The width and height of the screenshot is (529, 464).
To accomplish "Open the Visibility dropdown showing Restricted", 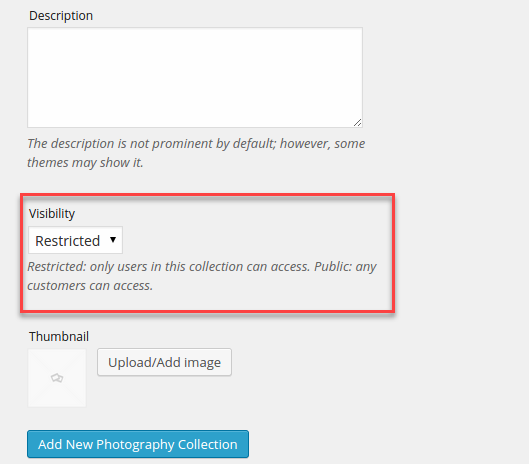I will (x=75, y=240).
